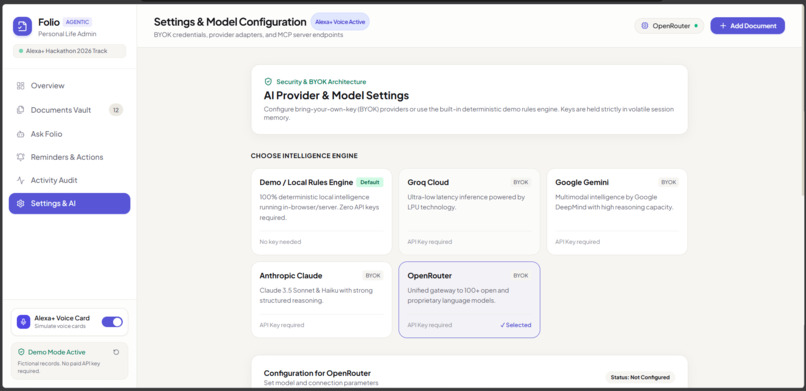Viewport: 806px width, 391px height.
Task: Click the Alexa+ Voice Active badge
Action: pyautogui.click(x=340, y=22)
